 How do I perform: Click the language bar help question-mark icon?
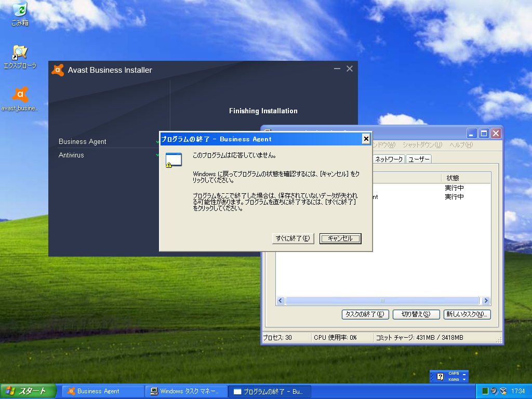tap(441, 377)
